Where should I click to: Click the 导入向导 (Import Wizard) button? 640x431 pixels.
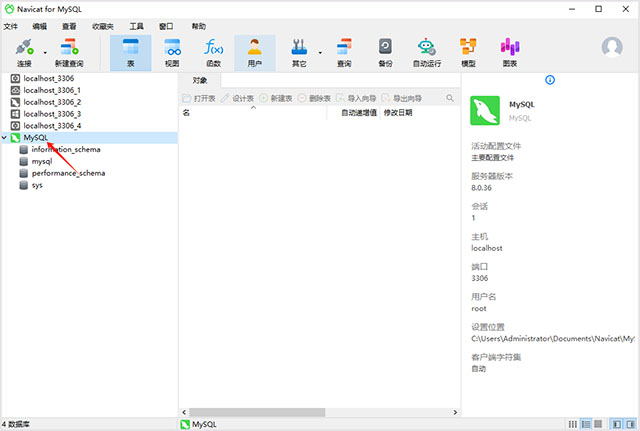click(356, 98)
